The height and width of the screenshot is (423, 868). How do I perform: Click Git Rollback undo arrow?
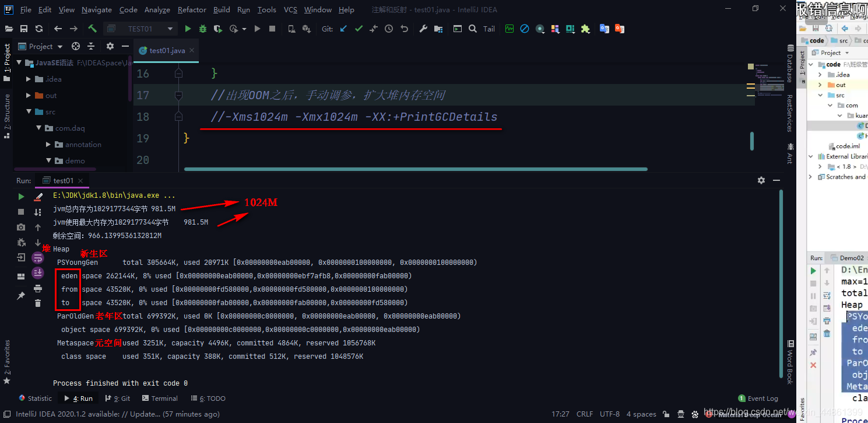(x=404, y=29)
